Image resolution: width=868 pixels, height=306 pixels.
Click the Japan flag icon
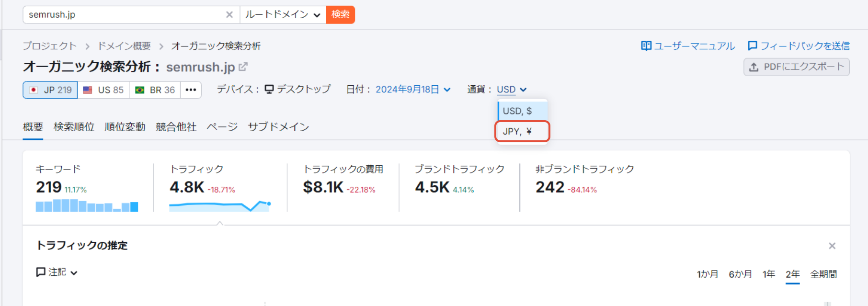34,90
